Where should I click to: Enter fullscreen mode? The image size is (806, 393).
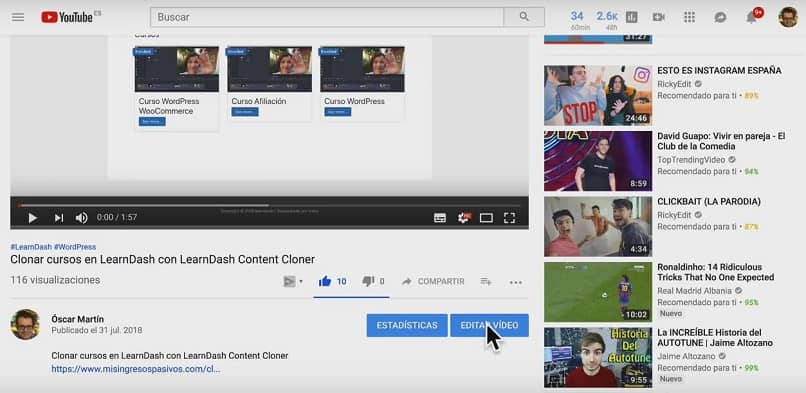509,218
